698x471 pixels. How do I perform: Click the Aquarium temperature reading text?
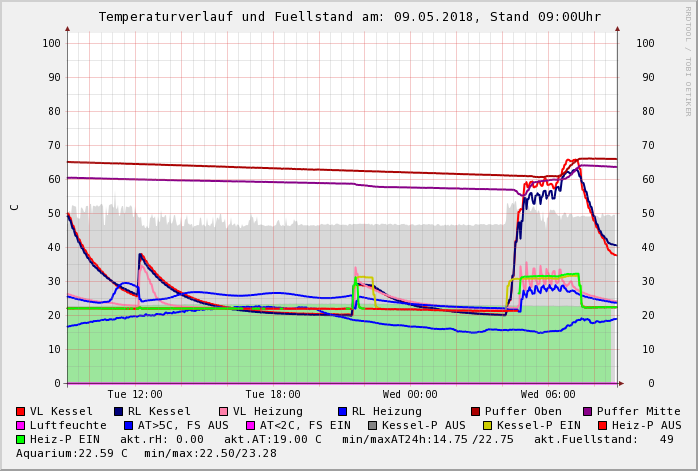click(72, 454)
